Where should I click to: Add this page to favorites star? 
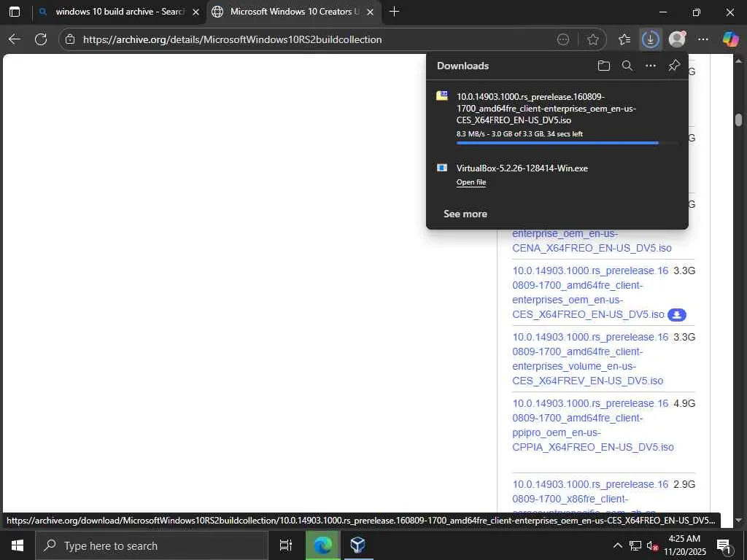(x=592, y=39)
